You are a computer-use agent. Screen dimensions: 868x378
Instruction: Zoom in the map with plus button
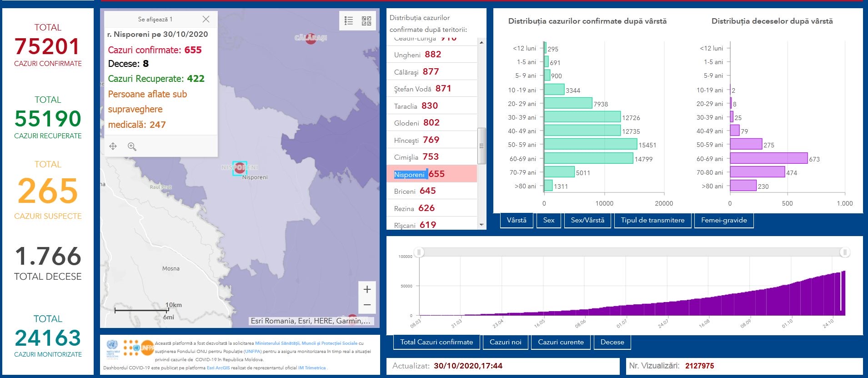click(x=367, y=289)
